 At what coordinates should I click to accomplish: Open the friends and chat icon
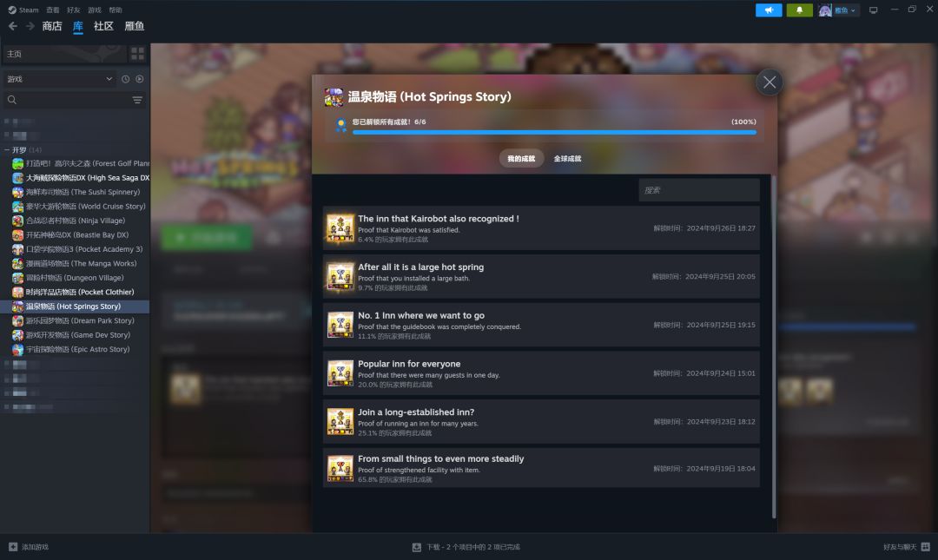coord(926,547)
